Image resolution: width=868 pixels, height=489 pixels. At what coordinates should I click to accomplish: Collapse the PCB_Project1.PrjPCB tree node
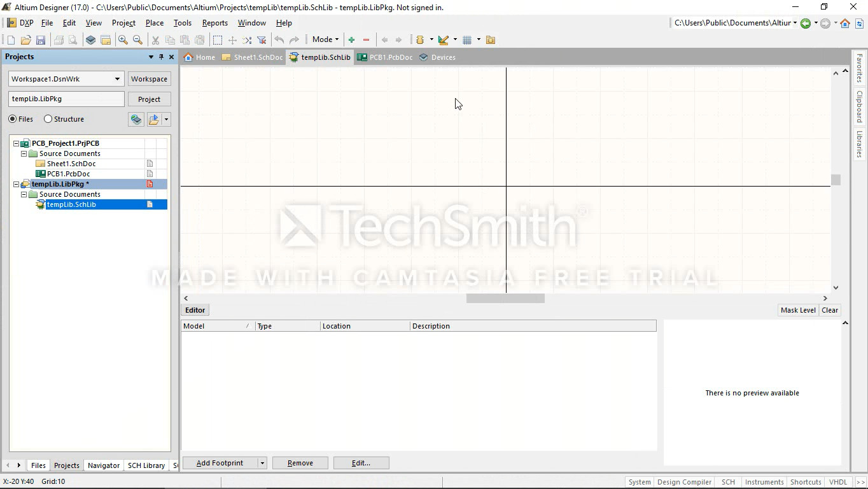tap(17, 143)
